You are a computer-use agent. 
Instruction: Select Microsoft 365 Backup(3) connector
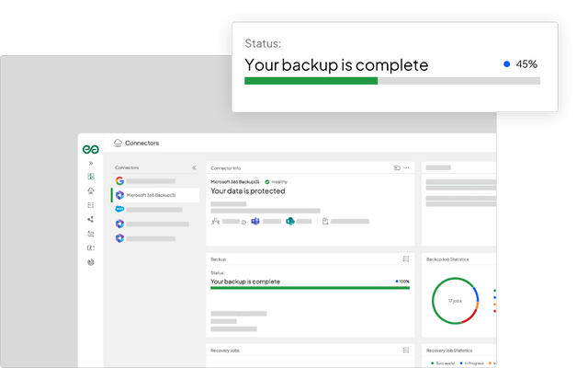155,195
